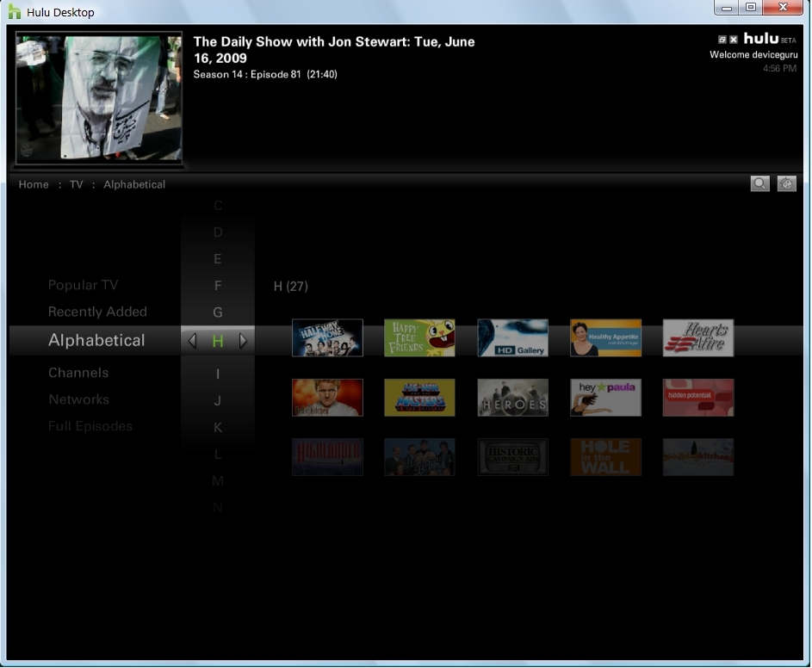Select Full Episodes in the menu

pyautogui.click(x=90, y=426)
